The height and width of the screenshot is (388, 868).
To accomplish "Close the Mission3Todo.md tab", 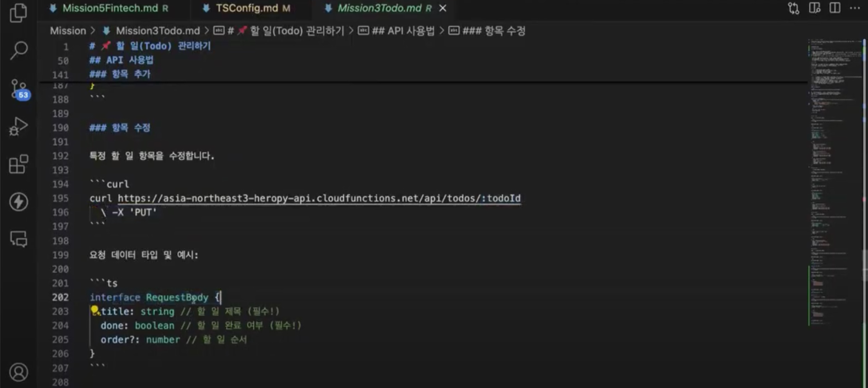I will 443,8.
